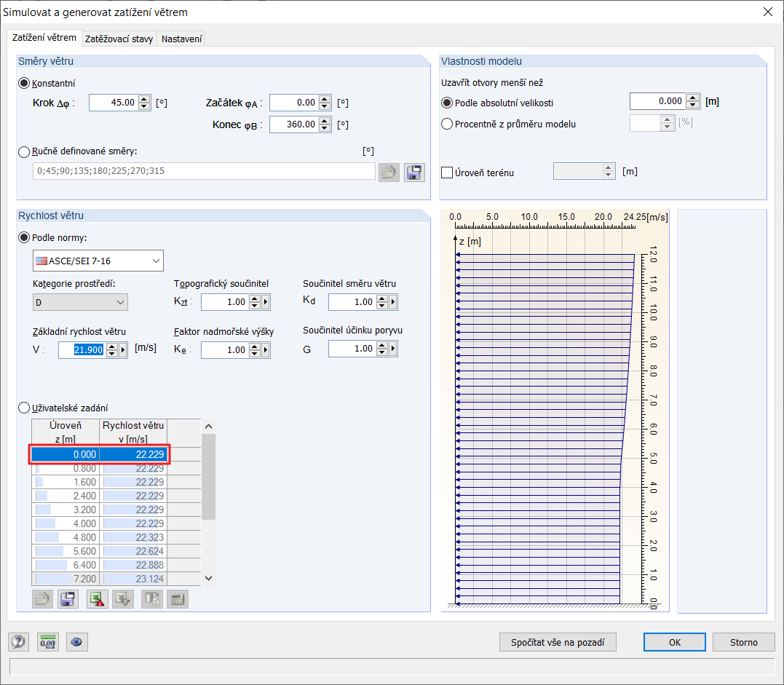This screenshot has height=685, width=784.
Task: Switch to the Zatěžovací stavy tab
Action: click(x=119, y=39)
